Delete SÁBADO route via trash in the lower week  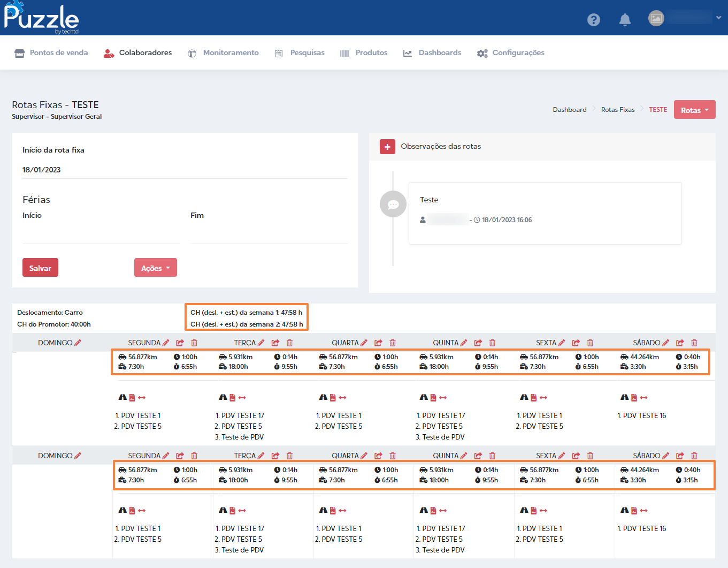694,456
